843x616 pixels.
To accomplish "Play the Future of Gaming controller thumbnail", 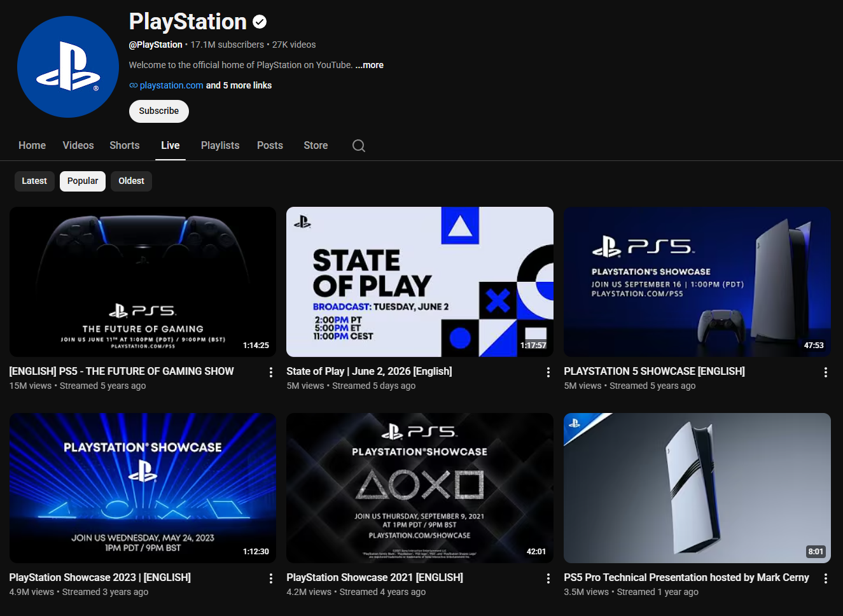I will click(143, 282).
